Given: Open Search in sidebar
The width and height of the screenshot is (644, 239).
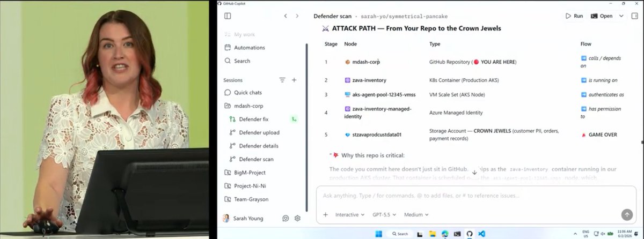Looking at the screenshot, I should tap(237, 61).
